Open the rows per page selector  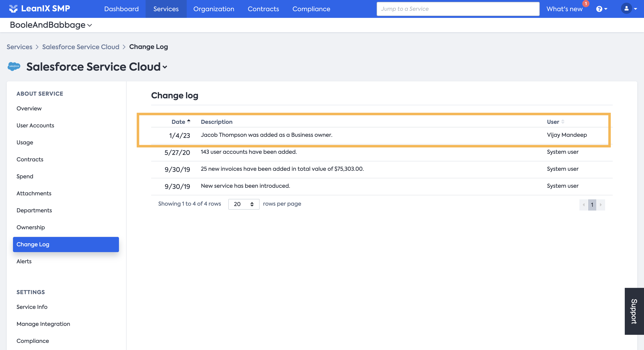(244, 204)
